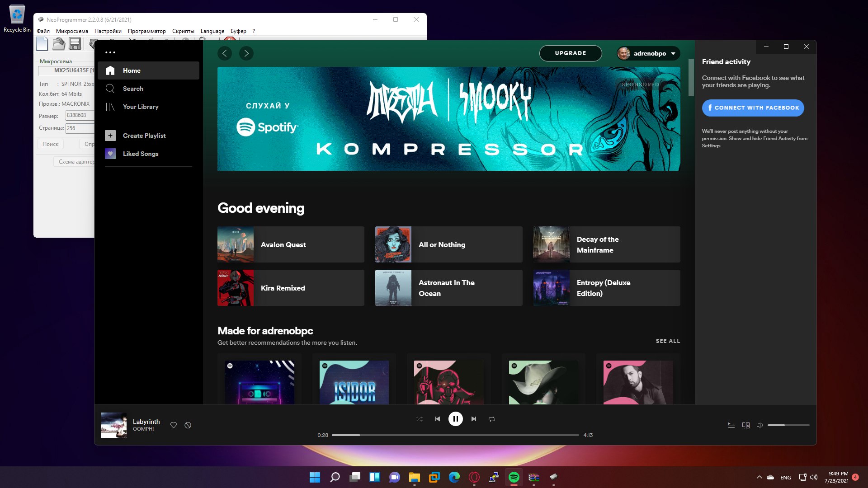The image size is (868, 488).
Task: Click Spotify icon on taskbar
Action: [514, 477]
